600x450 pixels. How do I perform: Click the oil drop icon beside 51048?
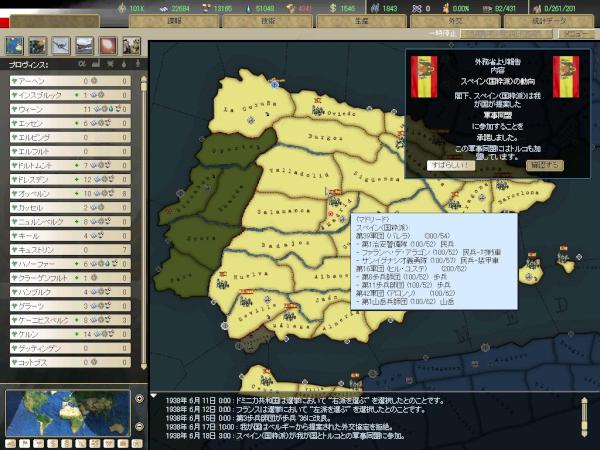pos(248,8)
